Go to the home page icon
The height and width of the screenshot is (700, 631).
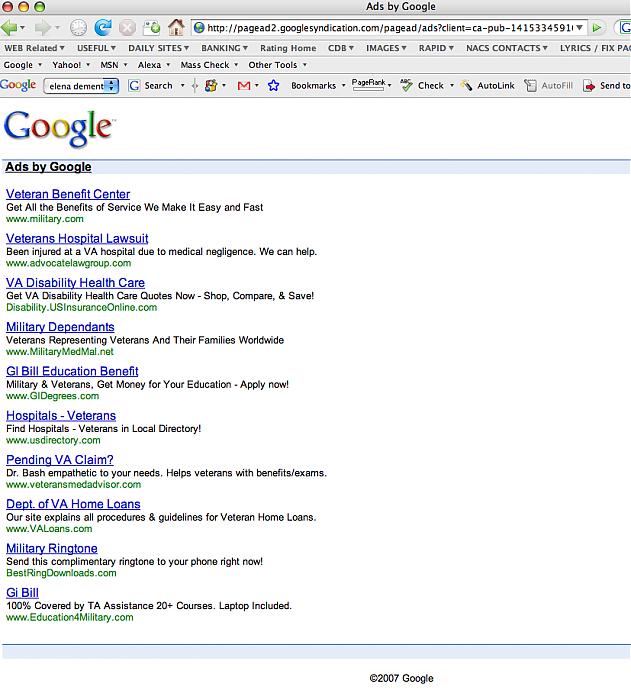(x=176, y=28)
